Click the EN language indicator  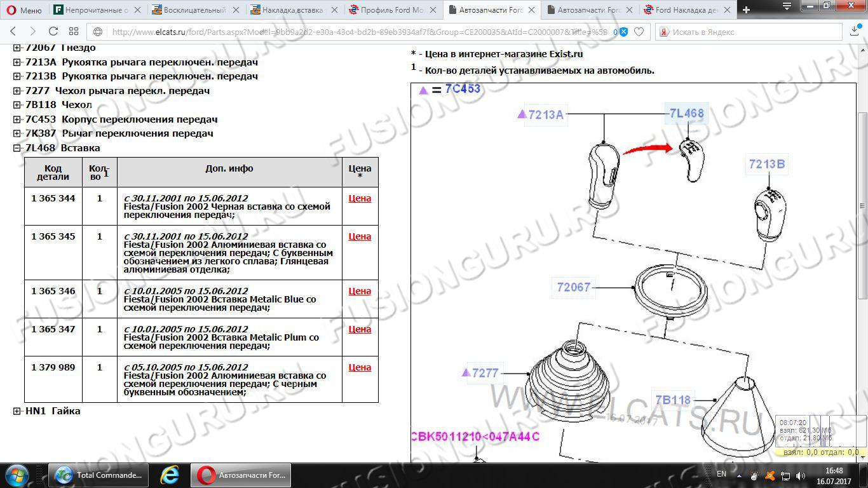(x=721, y=474)
